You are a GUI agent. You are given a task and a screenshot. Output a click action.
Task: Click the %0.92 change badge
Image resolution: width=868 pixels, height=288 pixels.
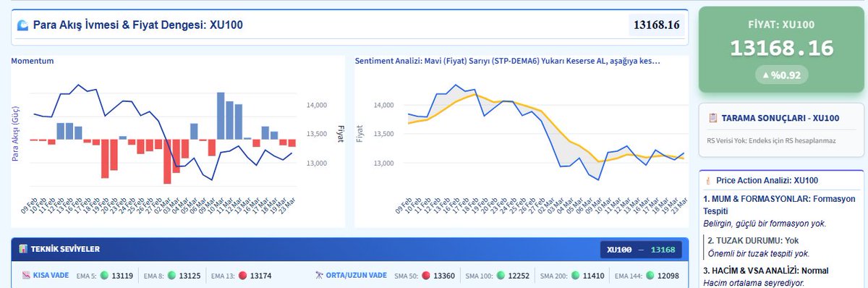[781, 75]
